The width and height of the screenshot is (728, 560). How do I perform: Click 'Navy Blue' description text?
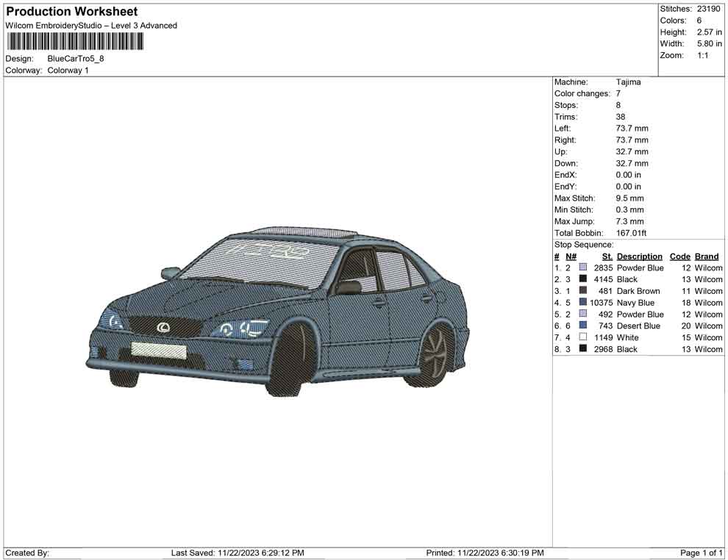(x=635, y=303)
